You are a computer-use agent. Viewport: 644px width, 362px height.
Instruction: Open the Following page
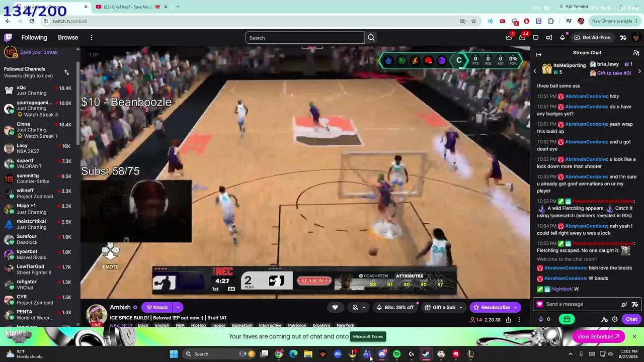pyautogui.click(x=34, y=38)
